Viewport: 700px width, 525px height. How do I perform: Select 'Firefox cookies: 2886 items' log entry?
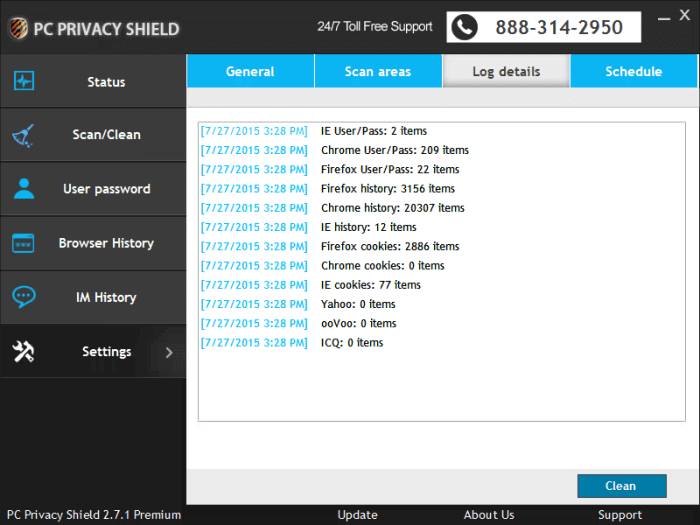pos(390,246)
